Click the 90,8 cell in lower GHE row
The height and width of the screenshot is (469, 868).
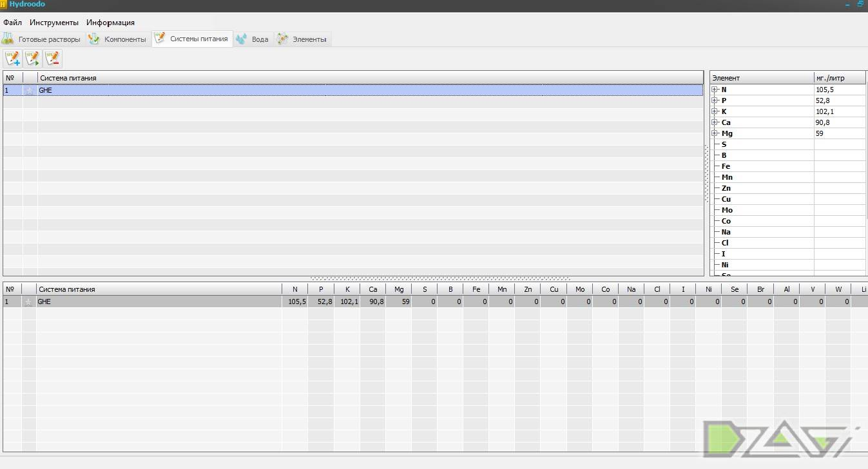pyautogui.click(x=373, y=301)
